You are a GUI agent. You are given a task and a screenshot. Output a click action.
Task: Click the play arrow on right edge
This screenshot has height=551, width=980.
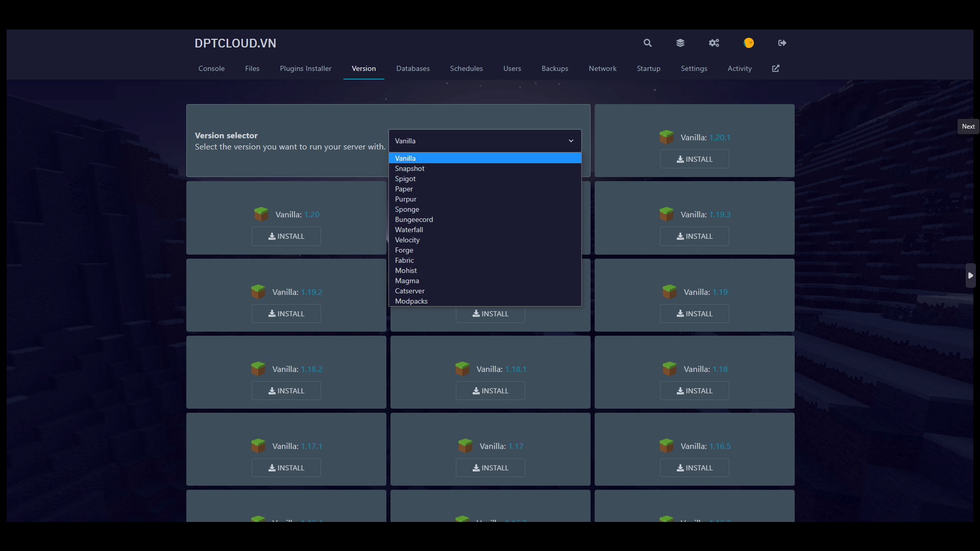click(x=970, y=275)
